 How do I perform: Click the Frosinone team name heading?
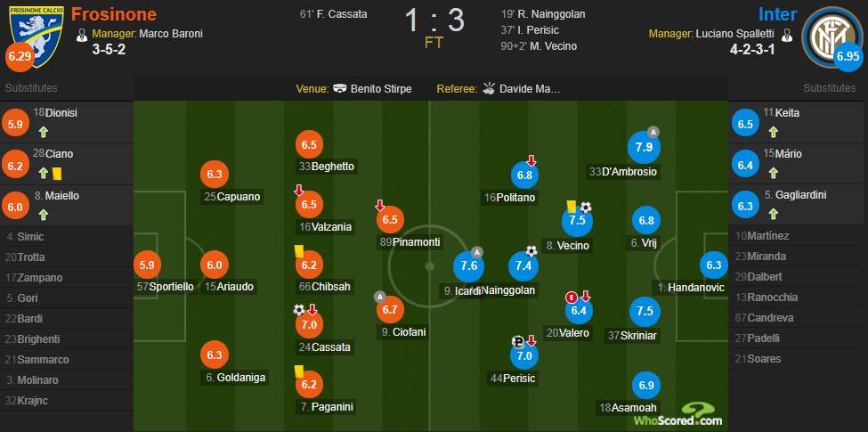114,14
